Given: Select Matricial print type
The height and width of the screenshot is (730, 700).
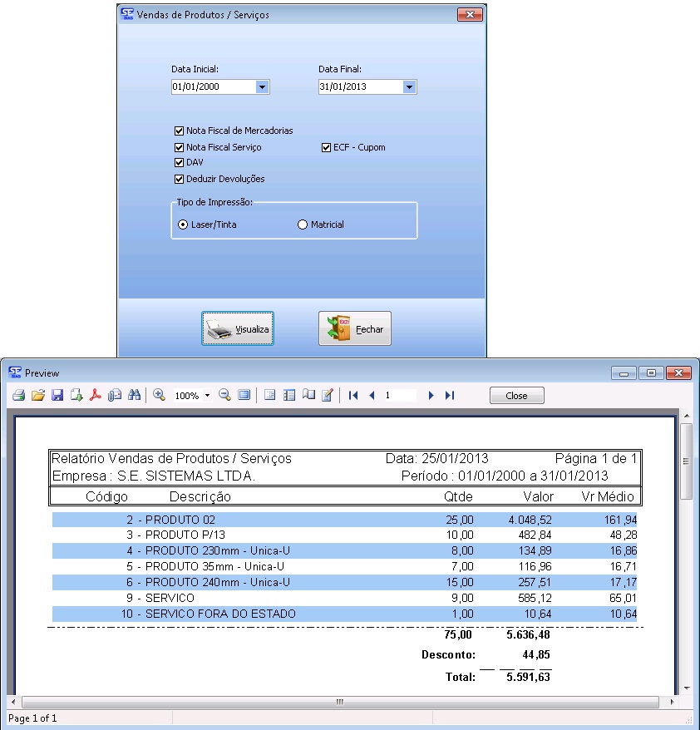Looking at the screenshot, I should pos(303,224).
